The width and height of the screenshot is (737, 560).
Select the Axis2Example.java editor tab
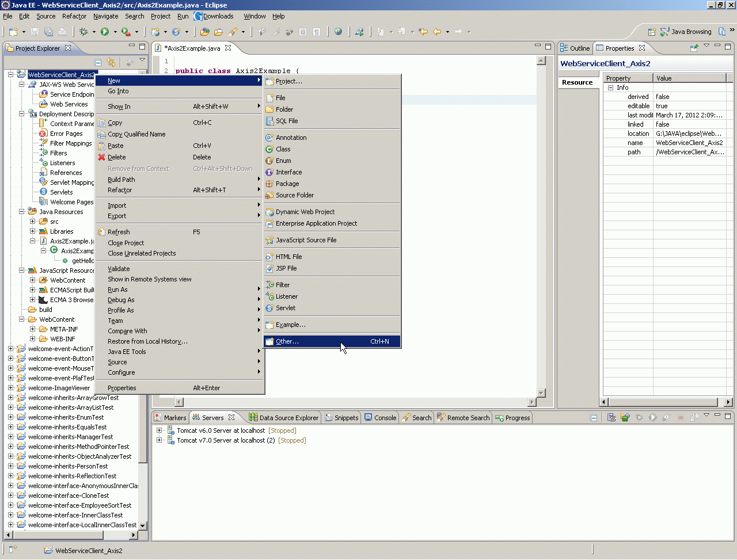click(x=193, y=48)
